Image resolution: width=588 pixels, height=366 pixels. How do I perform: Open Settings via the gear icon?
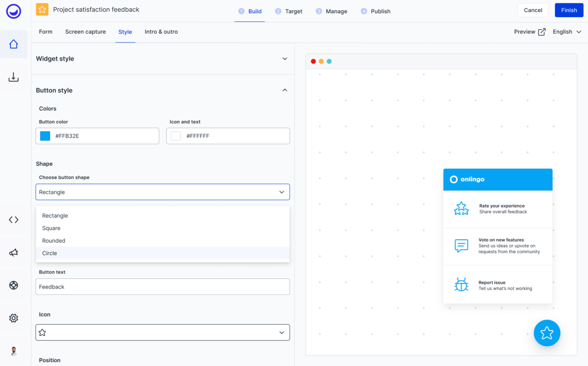point(14,318)
